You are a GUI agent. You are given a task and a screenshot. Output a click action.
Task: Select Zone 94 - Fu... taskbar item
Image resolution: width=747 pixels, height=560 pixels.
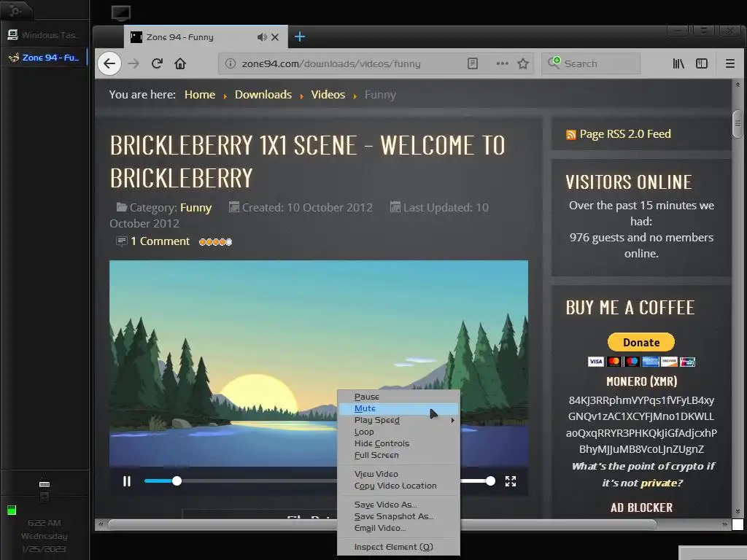click(44, 58)
